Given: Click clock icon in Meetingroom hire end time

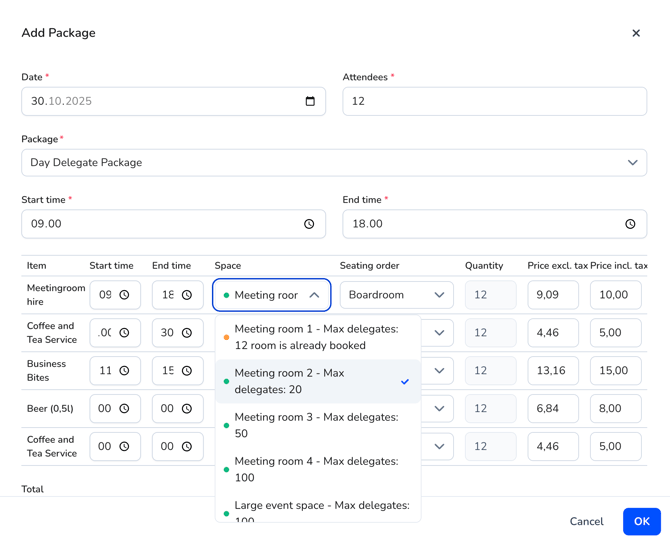Looking at the screenshot, I should (187, 295).
